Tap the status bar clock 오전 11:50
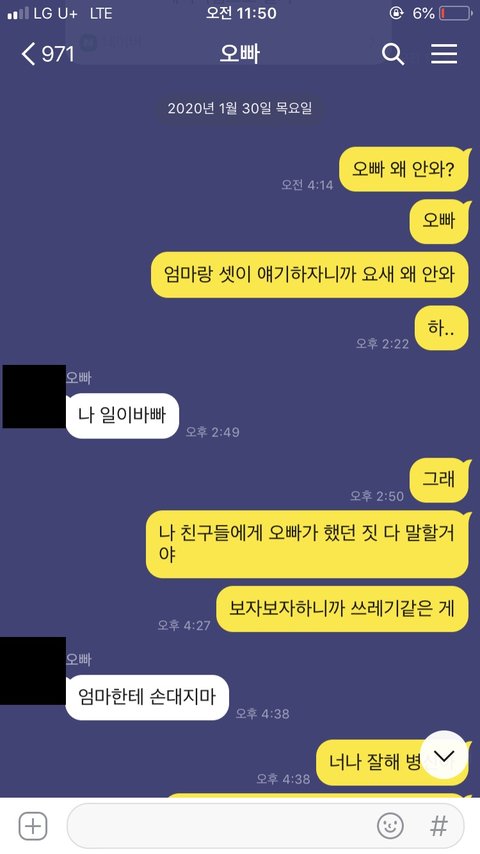The width and height of the screenshot is (480, 854). 241,13
